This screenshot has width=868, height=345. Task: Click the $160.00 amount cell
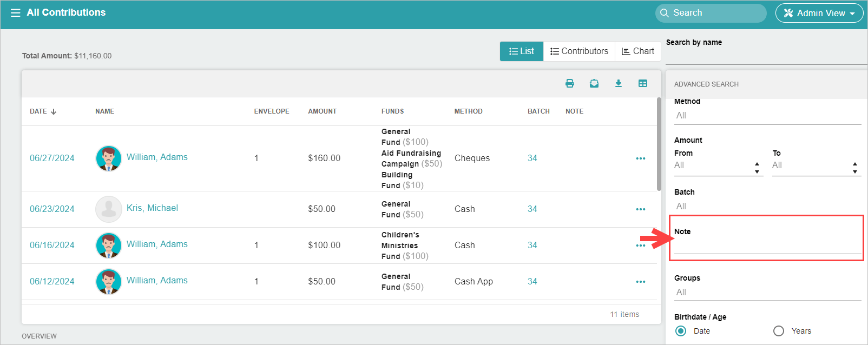(x=324, y=158)
